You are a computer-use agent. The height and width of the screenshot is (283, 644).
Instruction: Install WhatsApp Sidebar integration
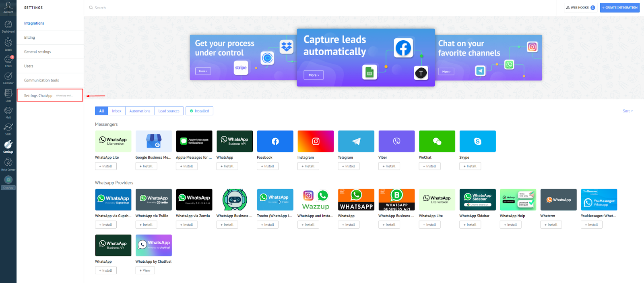470,225
